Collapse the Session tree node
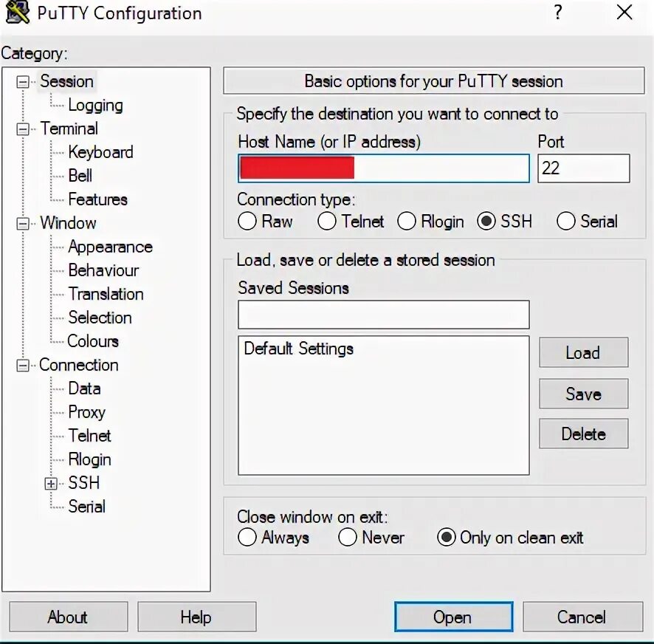This screenshot has height=644, width=654. [23, 82]
